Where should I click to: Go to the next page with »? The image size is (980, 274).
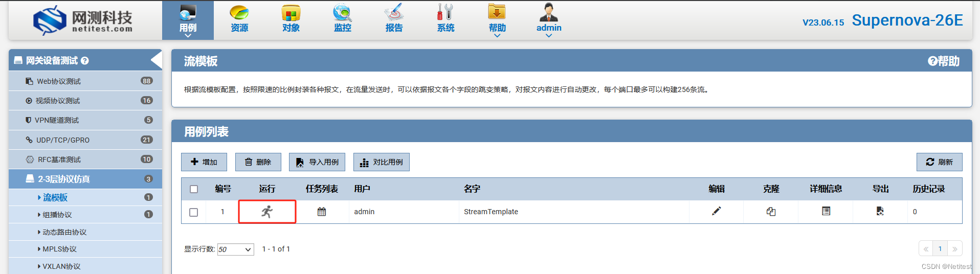coord(954,249)
